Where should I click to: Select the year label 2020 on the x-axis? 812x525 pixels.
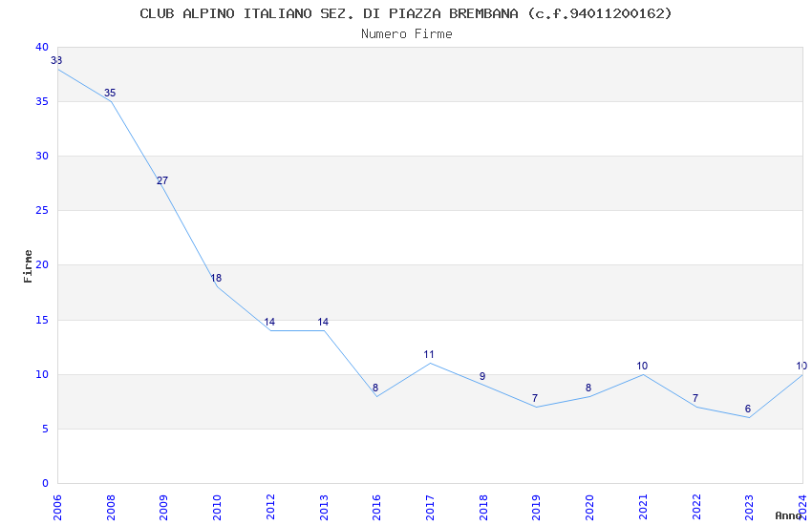coord(589,508)
